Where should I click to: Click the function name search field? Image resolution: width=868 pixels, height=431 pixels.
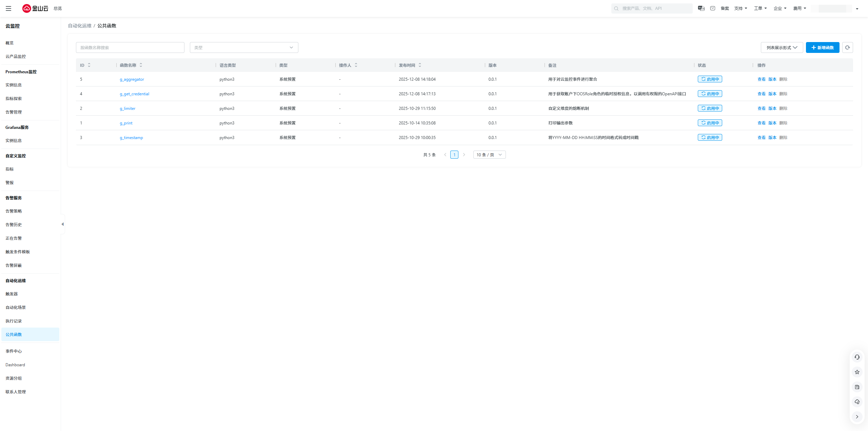(130, 47)
